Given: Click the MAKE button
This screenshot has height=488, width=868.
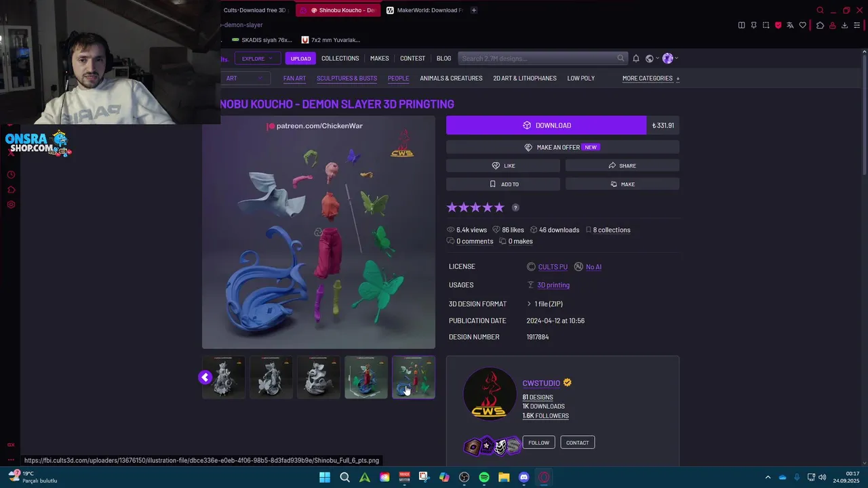Looking at the screenshot, I should point(623,184).
